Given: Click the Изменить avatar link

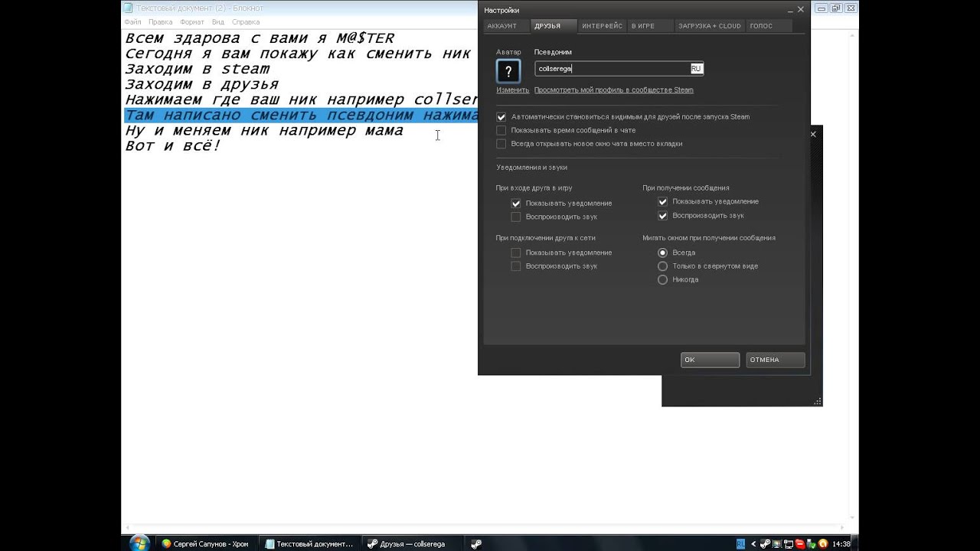Looking at the screenshot, I should [512, 90].
